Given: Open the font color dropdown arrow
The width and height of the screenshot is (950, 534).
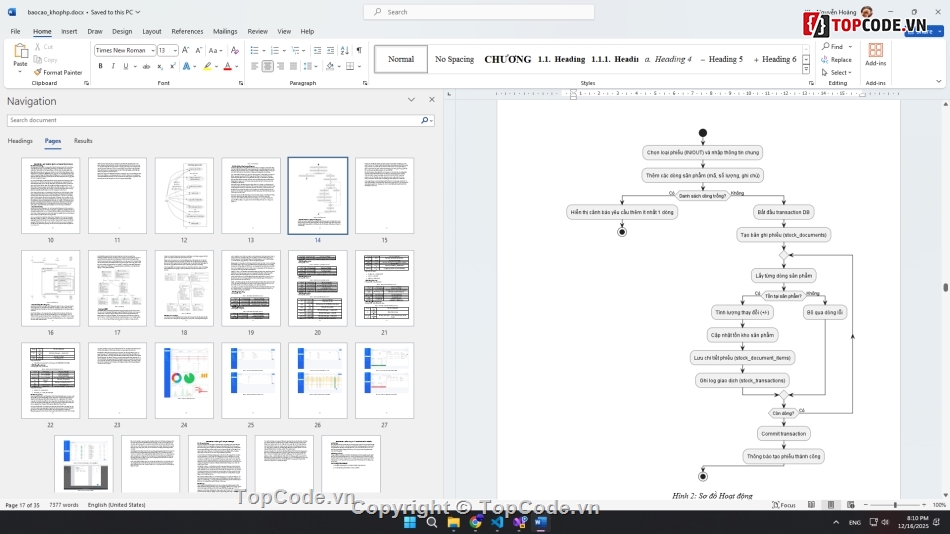Looking at the screenshot, I should click(x=237, y=66).
